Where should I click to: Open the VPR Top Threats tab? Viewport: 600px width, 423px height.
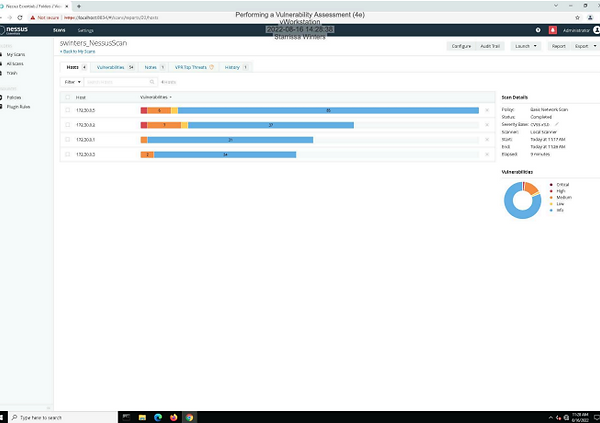pyautogui.click(x=194, y=67)
